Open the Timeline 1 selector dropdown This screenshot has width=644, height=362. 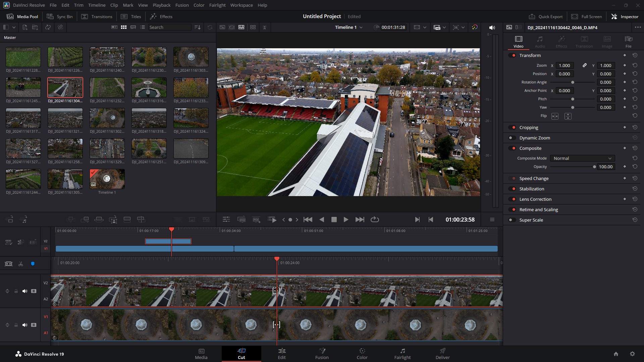pyautogui.click(x=348, y=27)
